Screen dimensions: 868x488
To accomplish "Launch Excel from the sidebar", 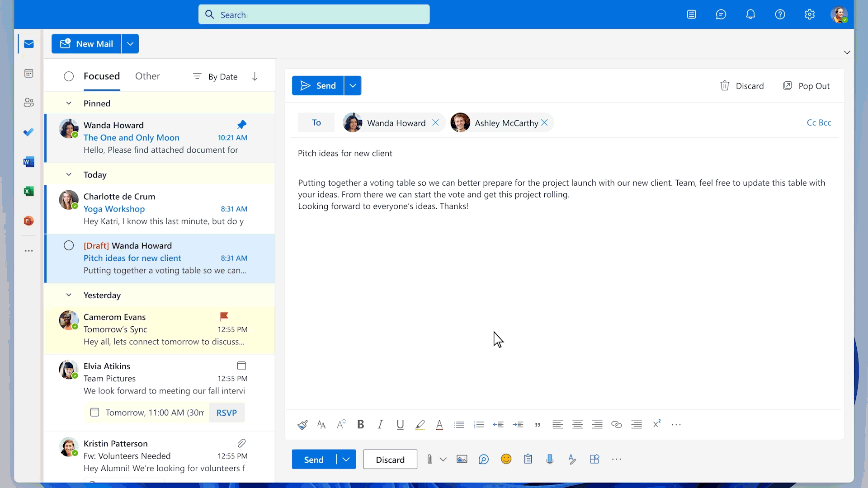I will click(28, 191).
